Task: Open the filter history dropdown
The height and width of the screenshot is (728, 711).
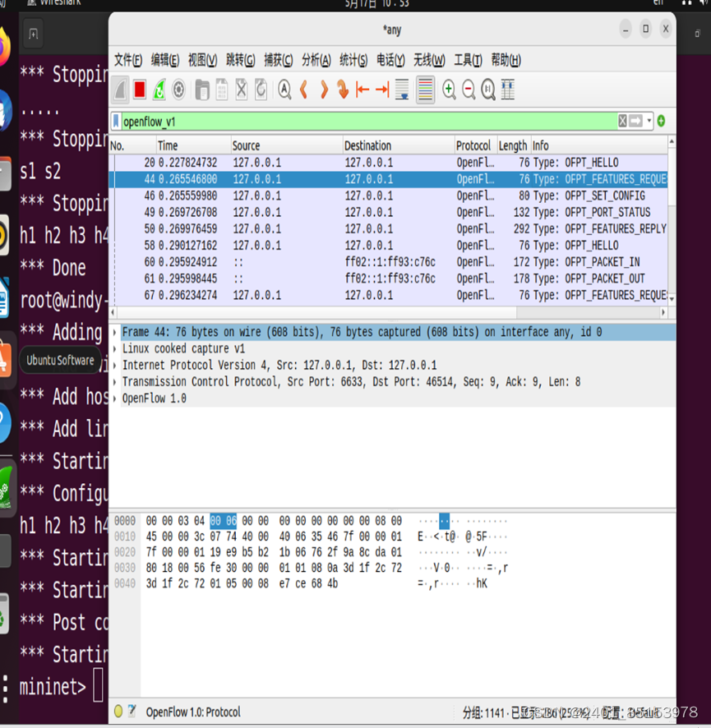Action: (649, 120)
